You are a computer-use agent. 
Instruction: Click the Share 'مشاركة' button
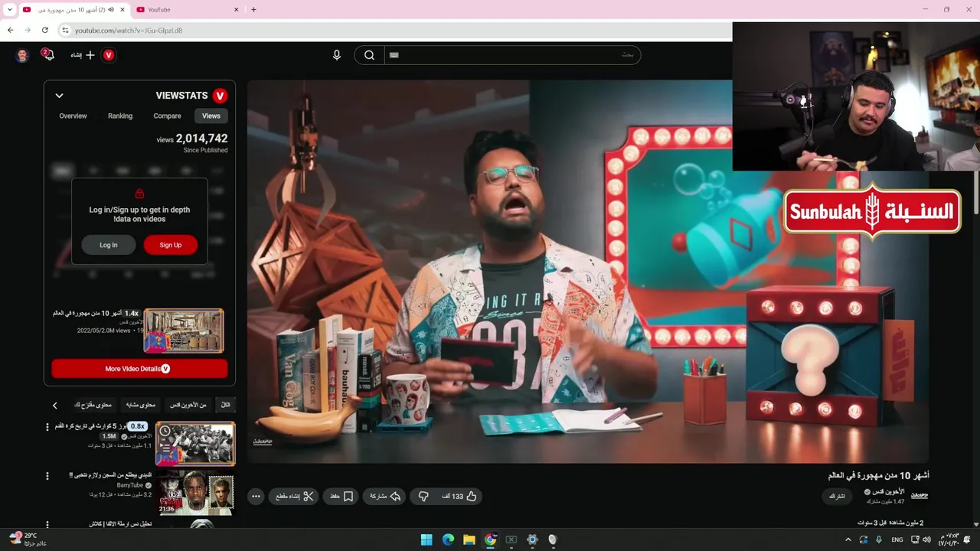(x=384, y=496)
